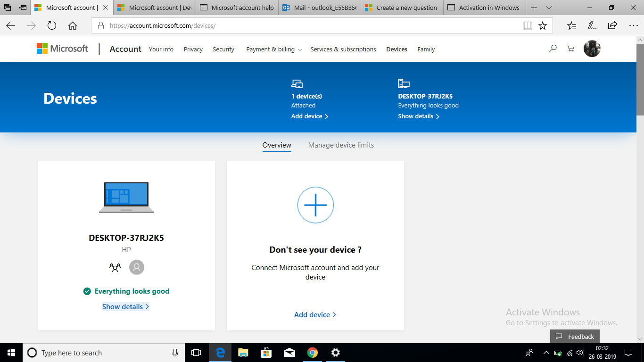Open the Action Center notification icon
The height and width of the screenshot is (362, 644).
[628, 353]
